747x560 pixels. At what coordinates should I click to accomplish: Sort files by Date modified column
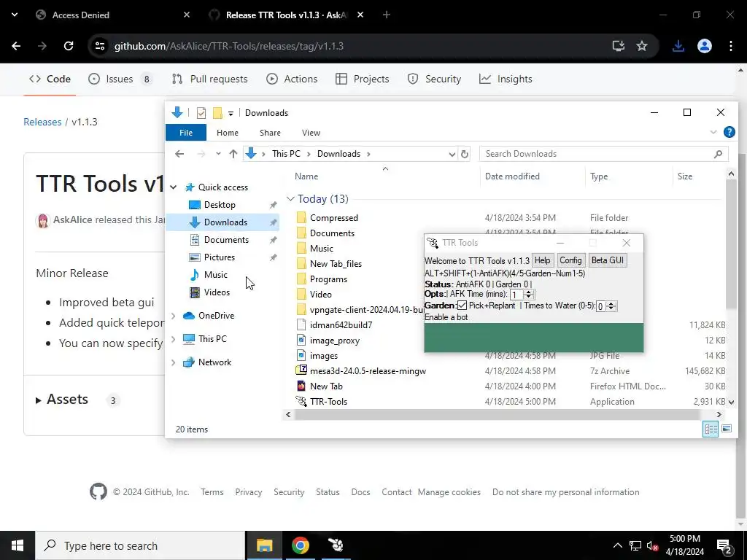coord(512,176)
